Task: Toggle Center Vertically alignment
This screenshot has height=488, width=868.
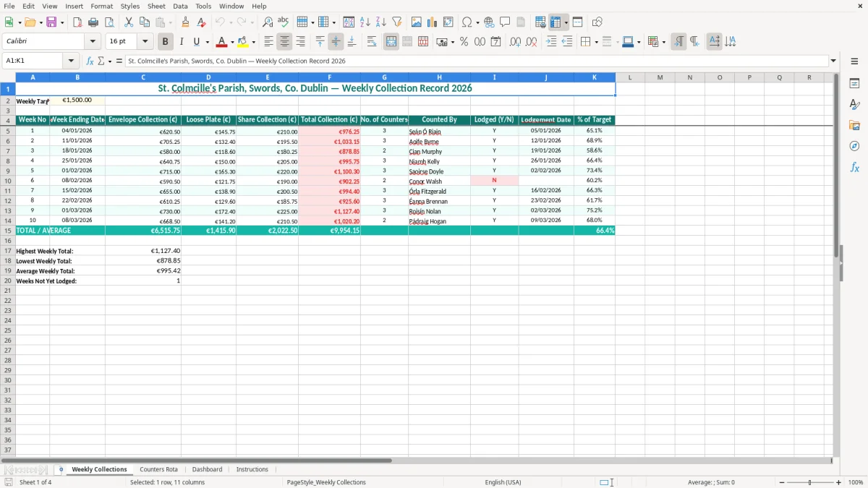Action: (336, 42)
